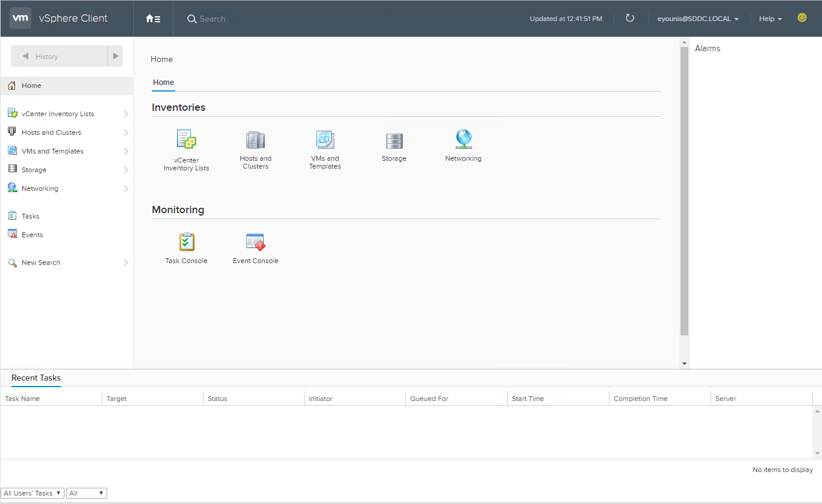822x504 pixels.
Task: Open VMs and Templates inventory icon
Action: [x=325, y=140]
